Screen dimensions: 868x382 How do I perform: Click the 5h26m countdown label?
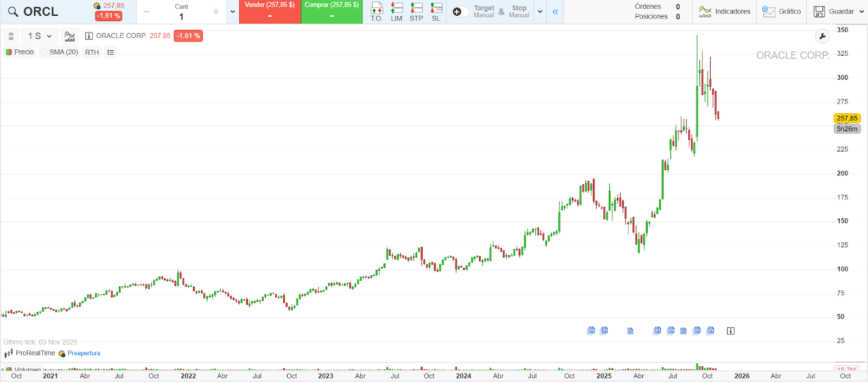[847, 129]
